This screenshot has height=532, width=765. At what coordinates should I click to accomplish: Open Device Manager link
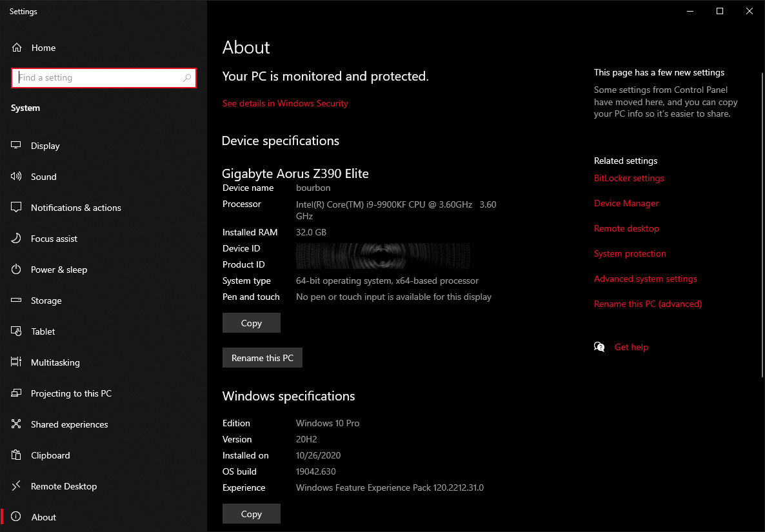626,203
